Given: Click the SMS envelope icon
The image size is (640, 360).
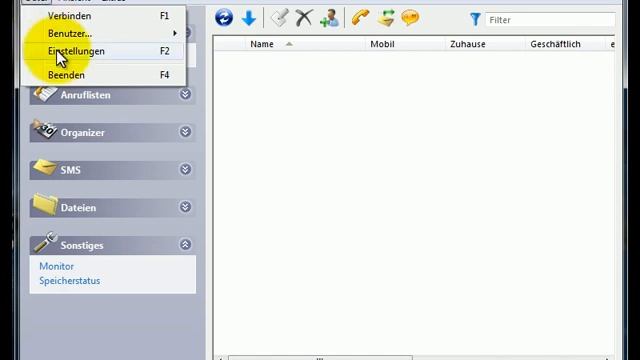Looking at the screenshot, I should 45,167.
